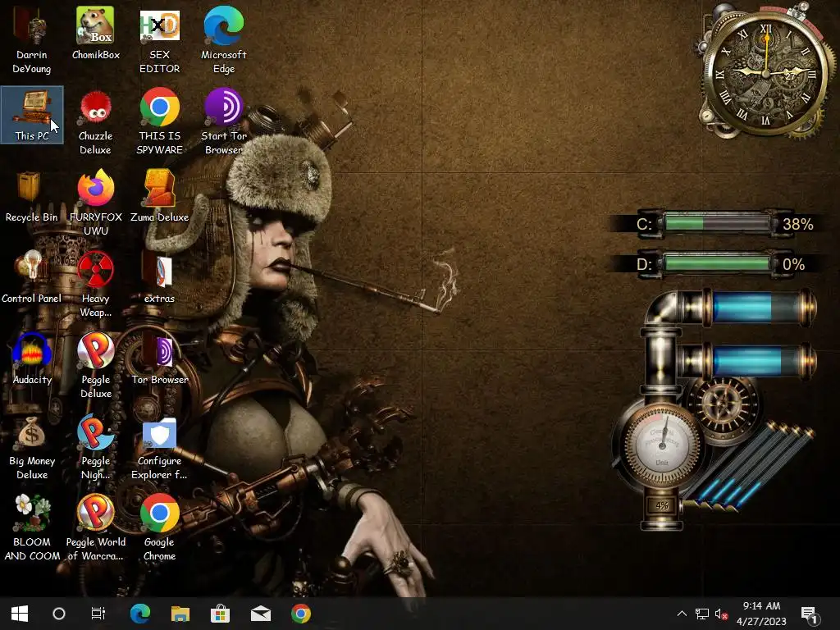Open the Darrin DeYoung user folder icon

32,40
